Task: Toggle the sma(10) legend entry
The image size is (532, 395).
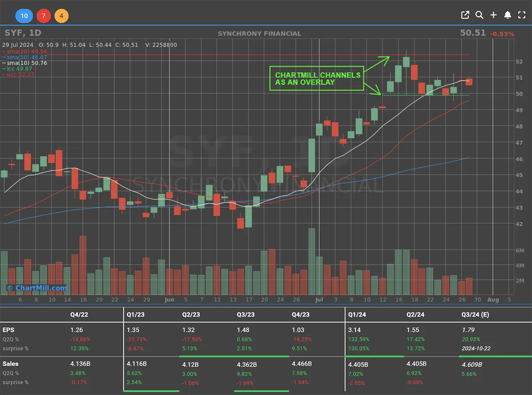Action: (x=24, y=63)
